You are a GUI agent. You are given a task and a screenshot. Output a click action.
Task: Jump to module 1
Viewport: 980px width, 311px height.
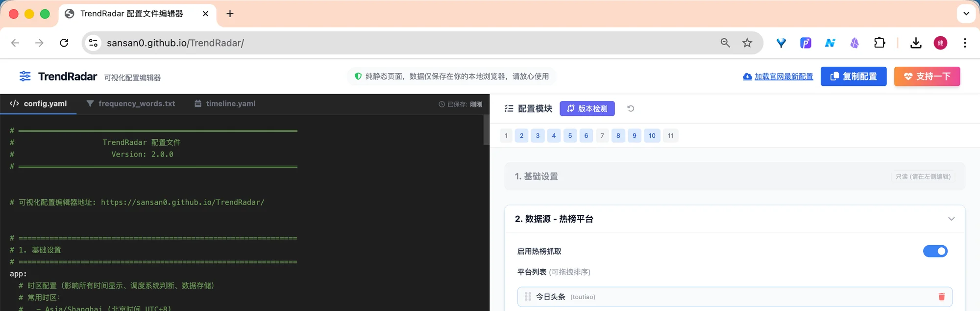coord(506,136)
